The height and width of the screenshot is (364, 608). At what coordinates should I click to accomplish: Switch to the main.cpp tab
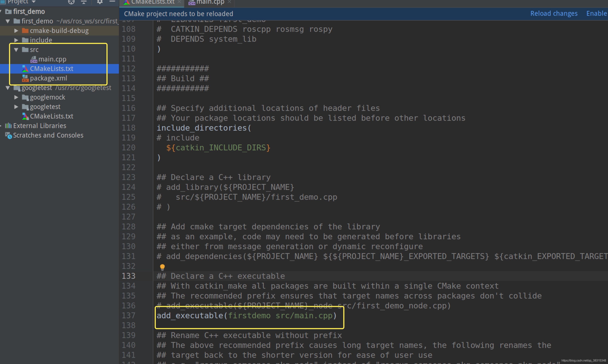point(210,2)
